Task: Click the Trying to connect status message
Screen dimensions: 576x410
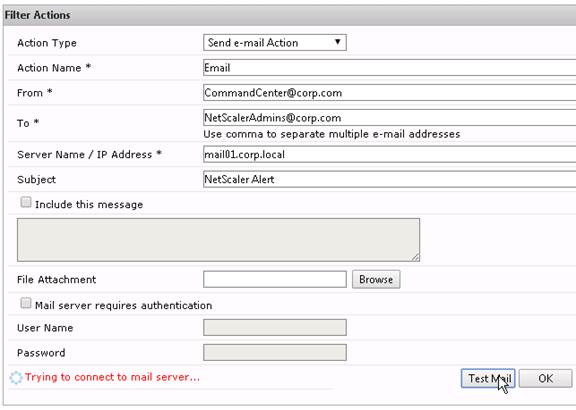Action: coord(112,377)
